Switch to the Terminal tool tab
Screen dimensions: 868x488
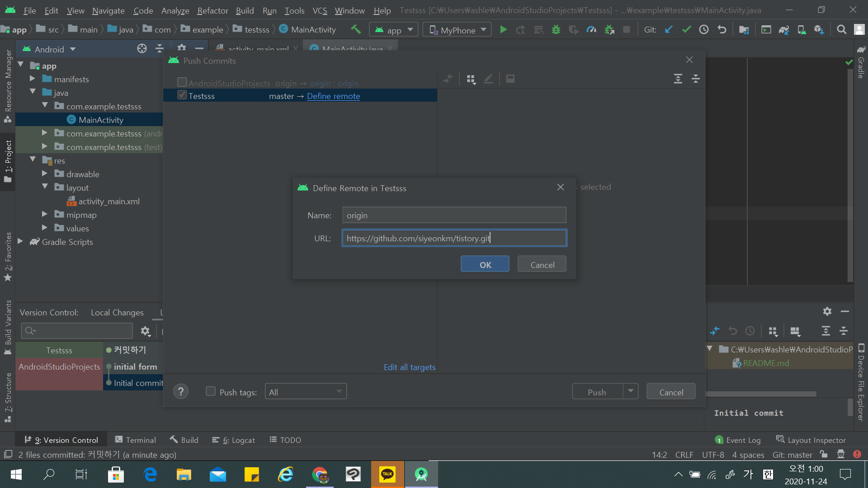pos(135,440)
